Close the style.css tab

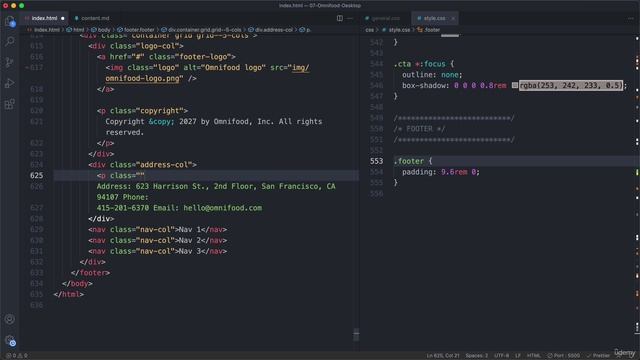pyautogui.click(x=453, y=18)
